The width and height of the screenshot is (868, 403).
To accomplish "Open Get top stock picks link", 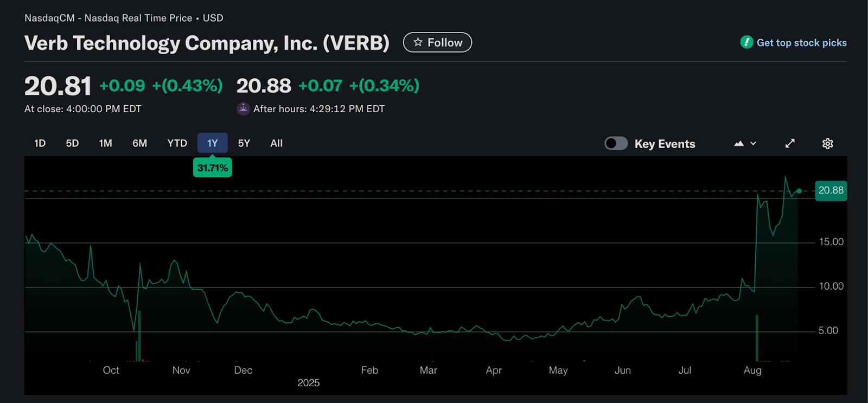I will tap(801, 43).
